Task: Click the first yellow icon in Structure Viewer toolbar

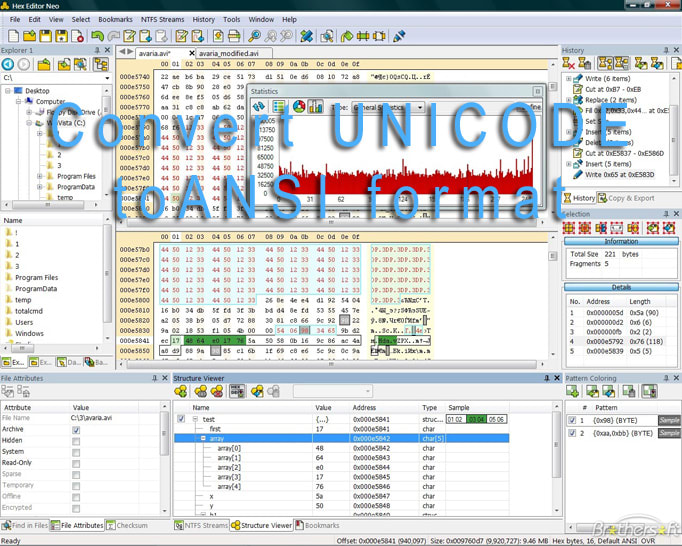Action: (181, 391)
